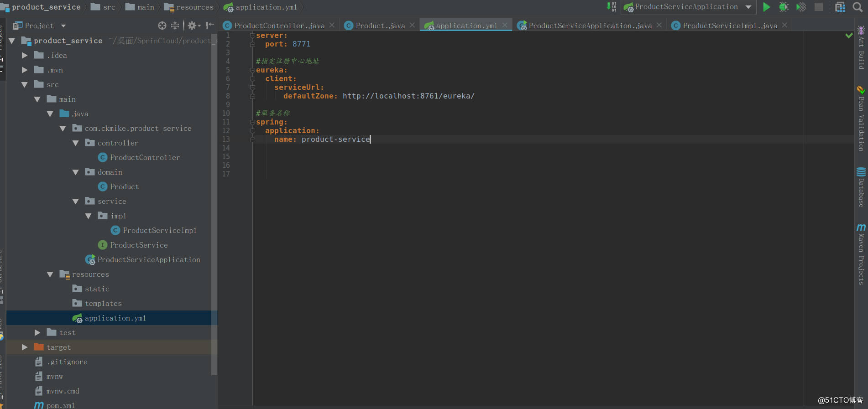Image resolution: width=868 pixels, height=409 pixels.
Task: Open Maven Projects side panel
Action: 861,254
